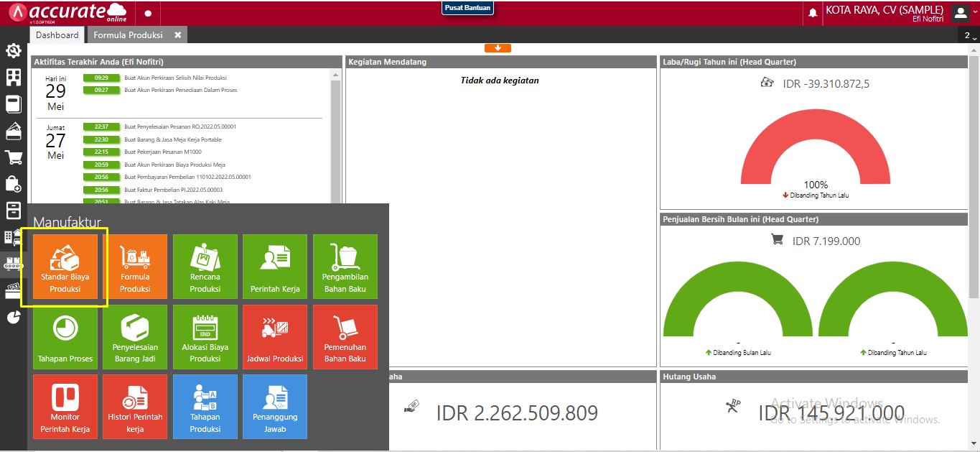Viewport: 980px width, 452px height.
Task: Open activity Buat Pekerjaan Pesanan M1000
Action: 163,152
